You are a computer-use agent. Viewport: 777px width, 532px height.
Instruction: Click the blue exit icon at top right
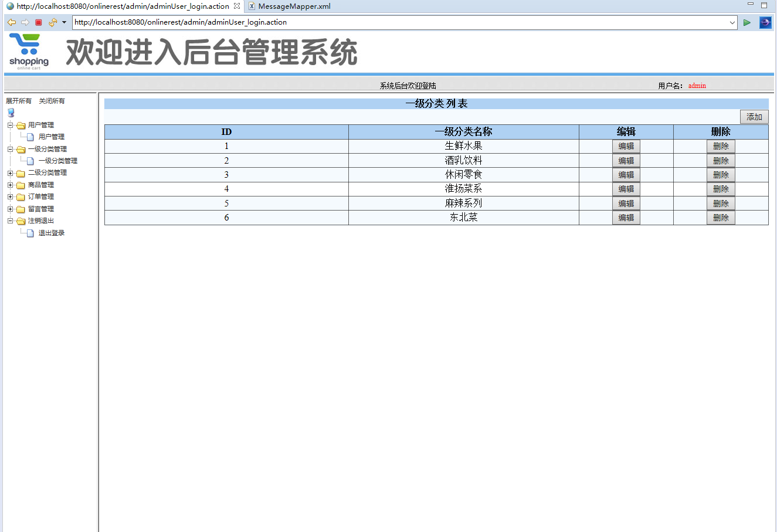[x=765, y=22]
